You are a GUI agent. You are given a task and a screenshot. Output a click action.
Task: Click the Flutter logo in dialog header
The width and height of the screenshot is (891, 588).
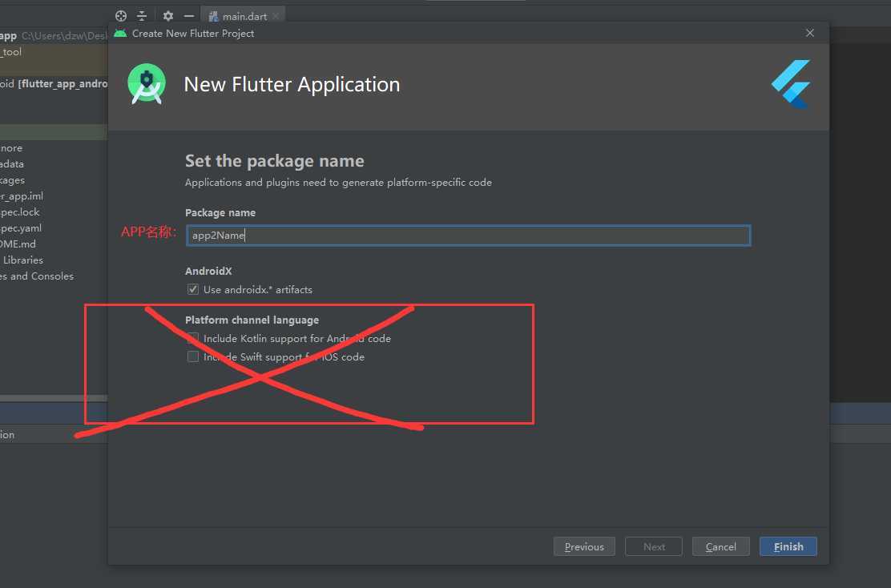791,84
